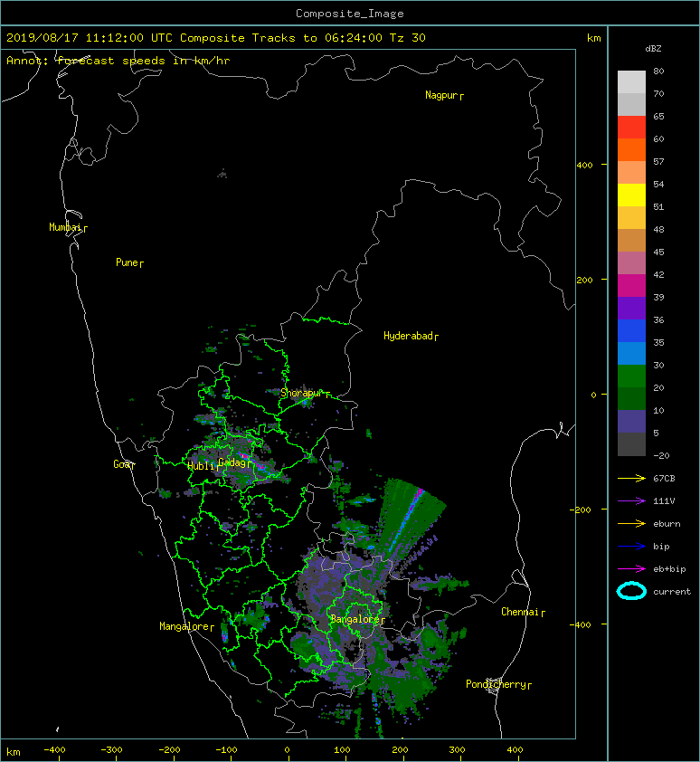Click the Mumbai city label
The width and height of the screenshot is (700, 762).
[x=65, y=227]
